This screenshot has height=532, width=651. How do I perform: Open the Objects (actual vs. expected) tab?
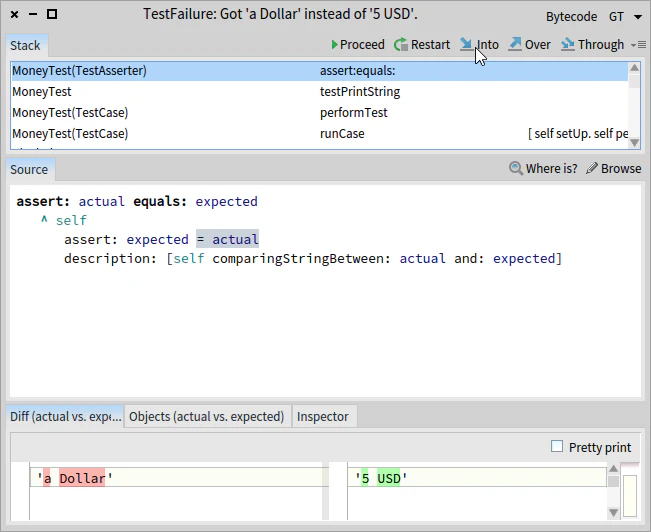click(x=207, y=417)
